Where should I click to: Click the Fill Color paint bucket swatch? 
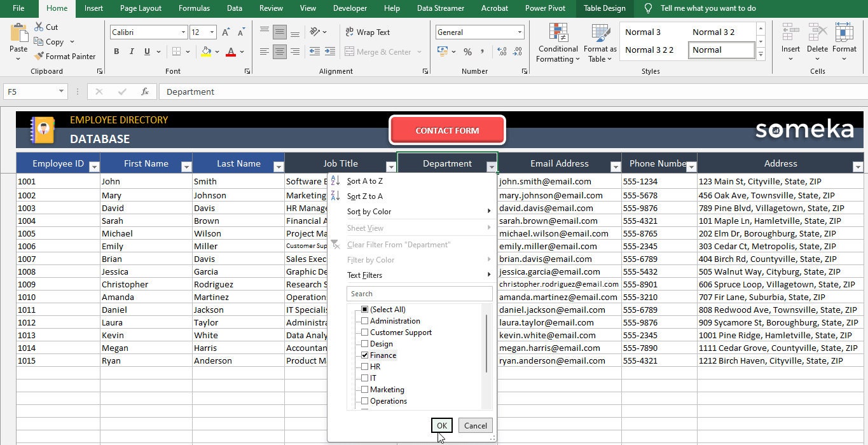pyautogui.click(x=205, y=51)
